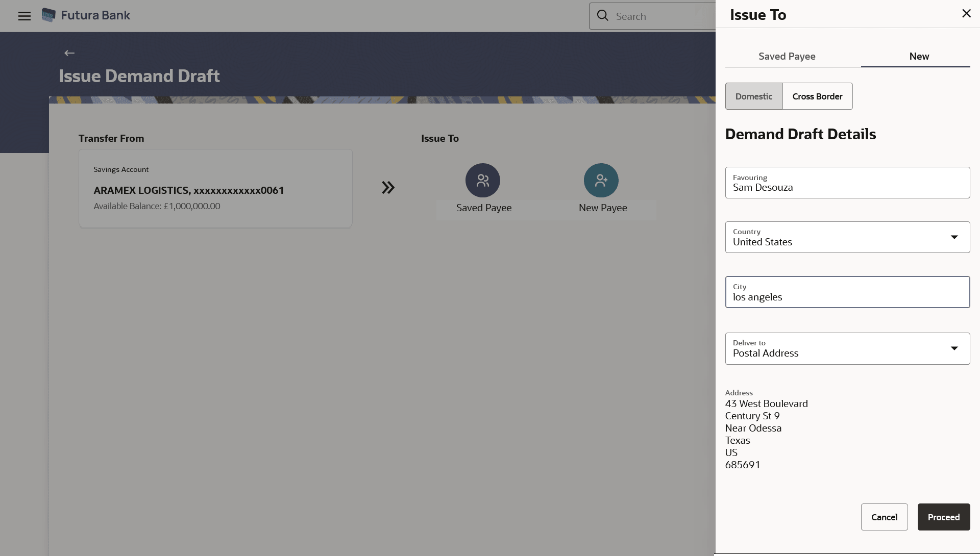Click the Proceed button
This screenshot has width=980, height=556.
pos(943,517)
